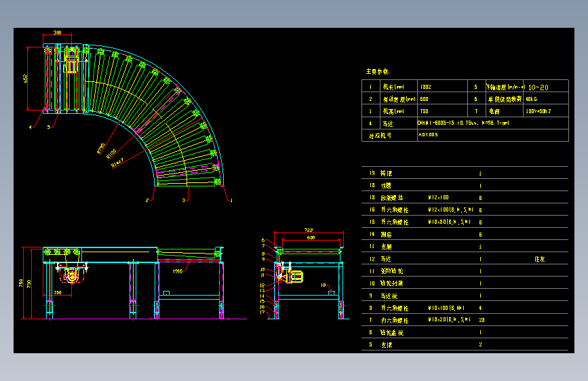Screen dimensions: 588x381
Task: Select the 600 value in the parameter table
Action: pyautogui.click(x=424, y=99)
